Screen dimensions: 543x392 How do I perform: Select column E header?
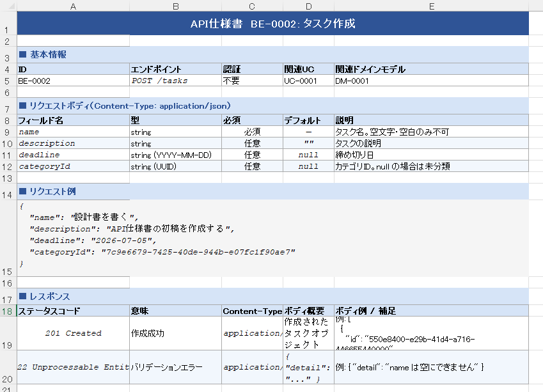pyautogui.click(x=432, y=6)
